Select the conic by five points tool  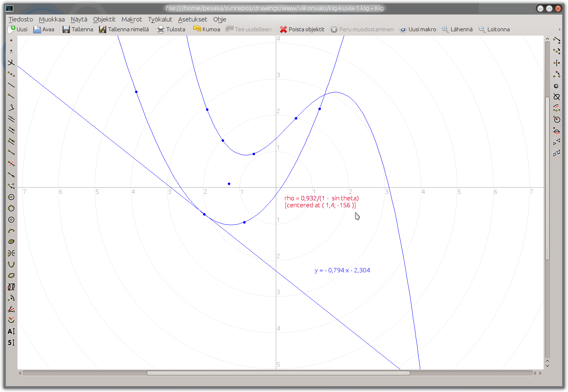click(11, 276)
